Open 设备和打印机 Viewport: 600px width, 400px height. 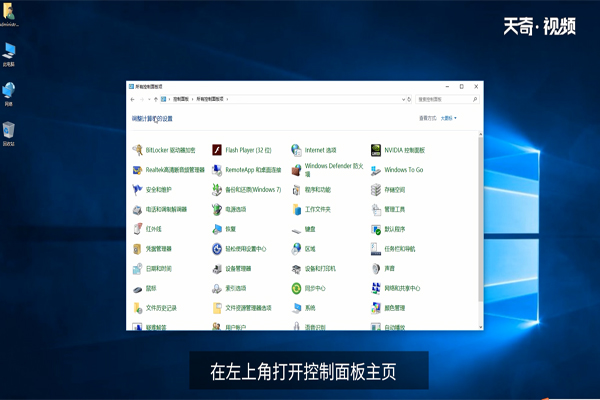(x=314, y=269)
